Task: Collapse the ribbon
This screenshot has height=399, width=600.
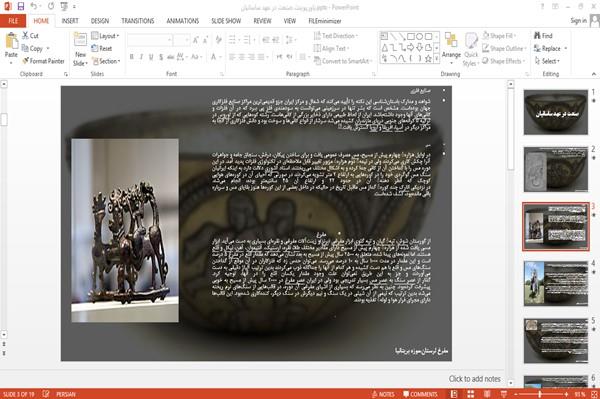Action: pos(594,74)
